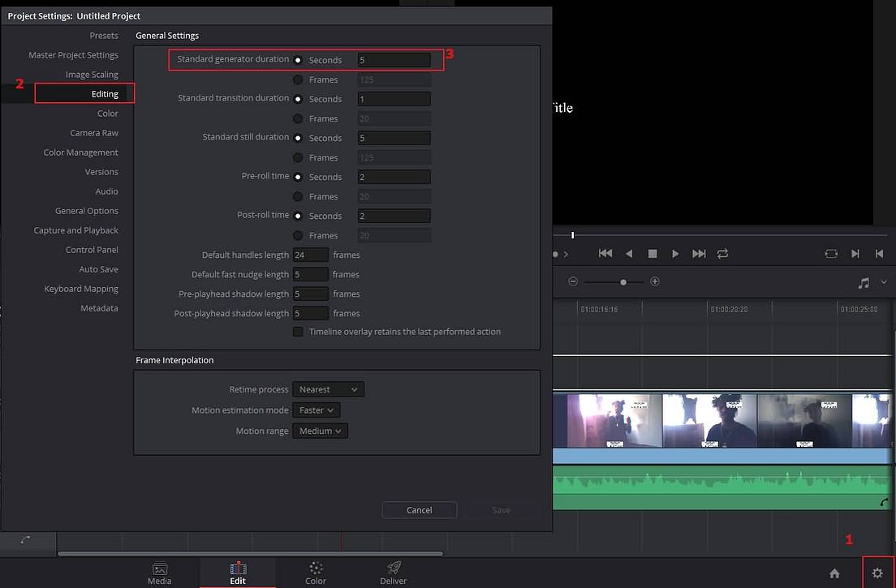Open the Deliver page
The image size is (896, 588).
coord(393,573)
